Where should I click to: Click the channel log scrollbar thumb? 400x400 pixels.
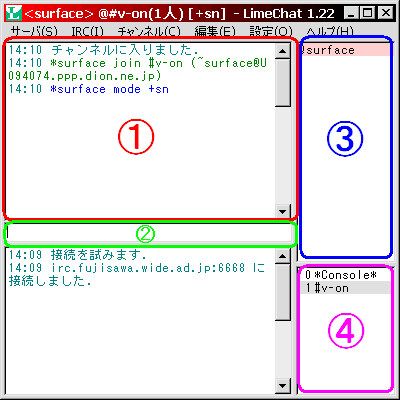coord(283,83)
